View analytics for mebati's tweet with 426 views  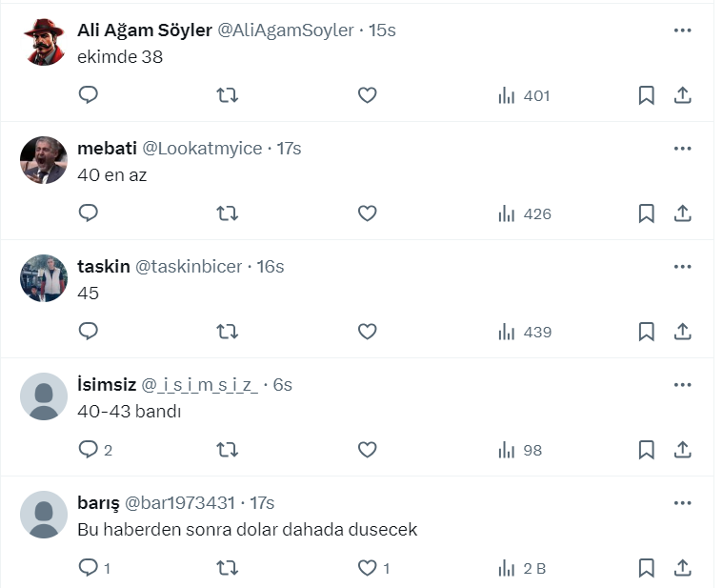524,213
